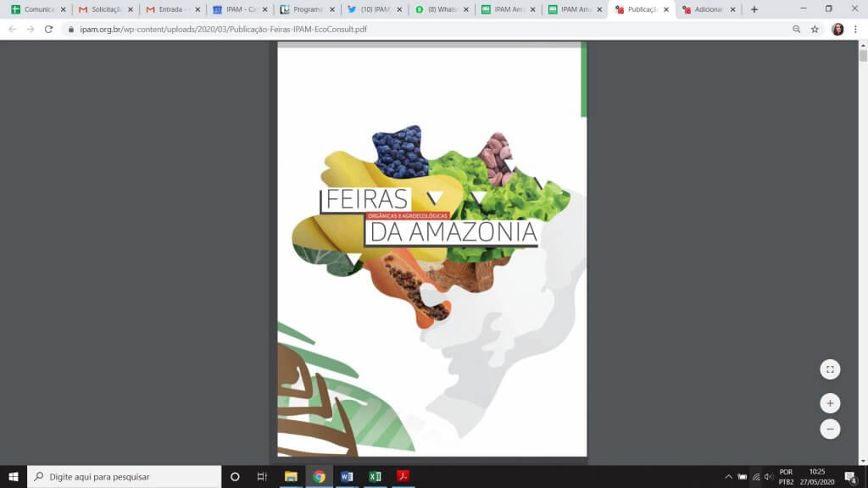Launch Excel from the taskbar
The image size is (868, 488).
coord(373,476)
